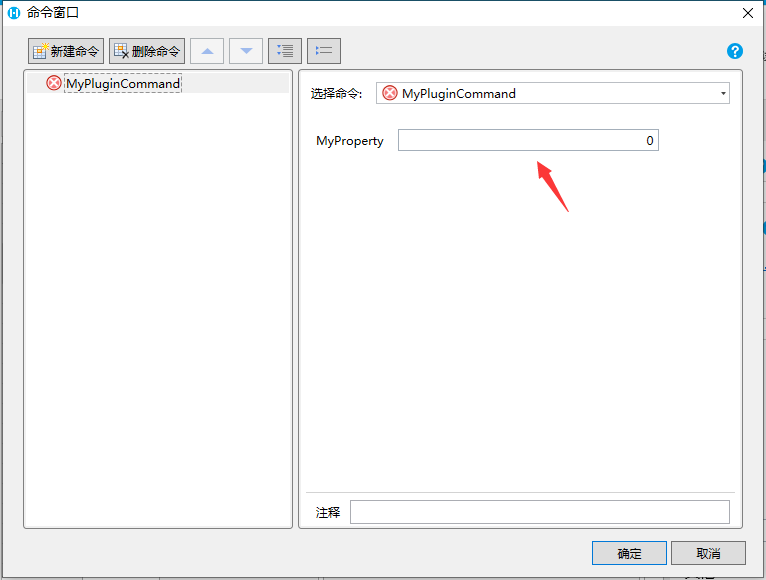Click the 选择命令 label
Screen dimensions: 766x580
click(337, 93)
